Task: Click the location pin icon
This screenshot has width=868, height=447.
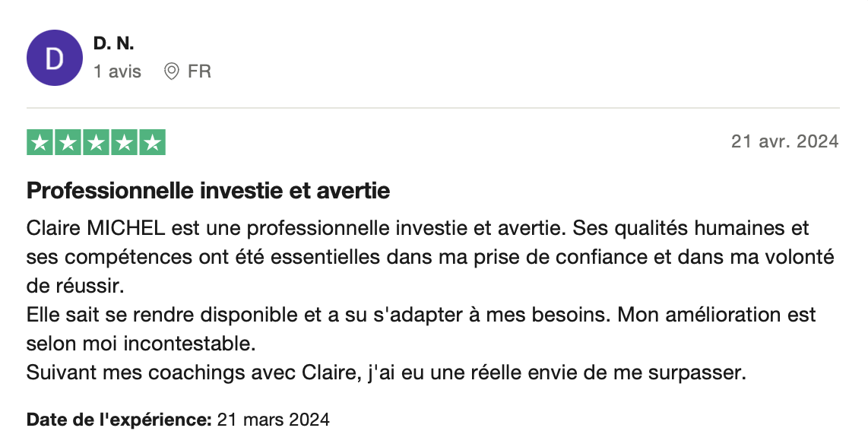Action: 172,71
